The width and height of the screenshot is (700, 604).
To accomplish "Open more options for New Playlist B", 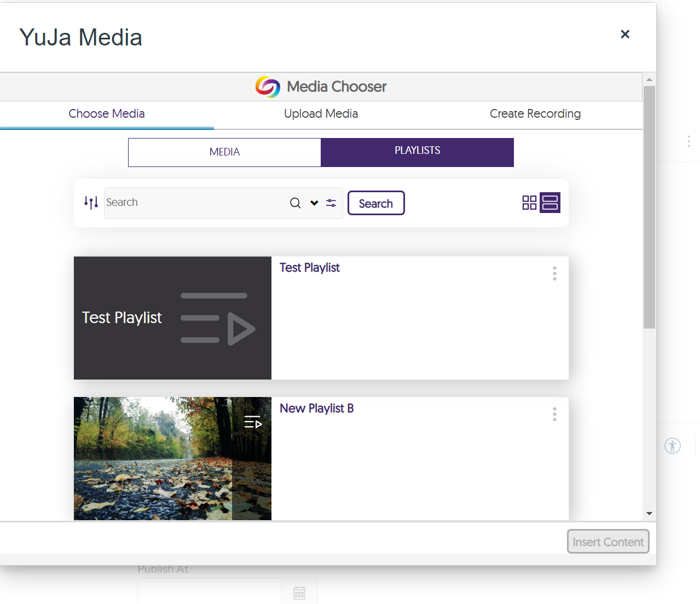I will (x=554, y=414).
